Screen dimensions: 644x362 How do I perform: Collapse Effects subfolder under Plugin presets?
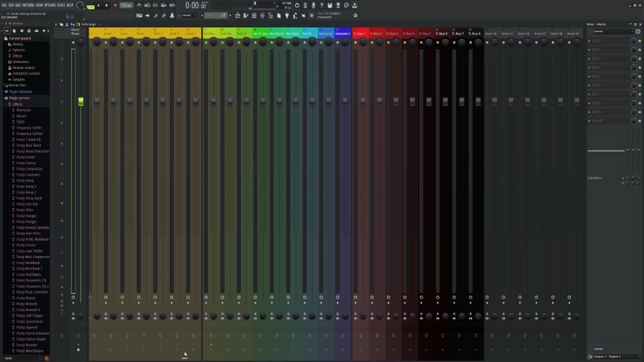[x=17, y=105]
